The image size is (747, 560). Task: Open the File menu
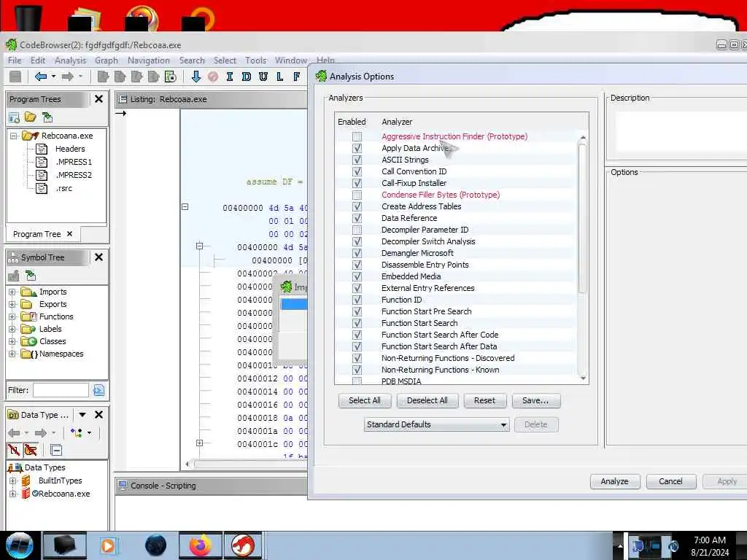tap(15, 61)
